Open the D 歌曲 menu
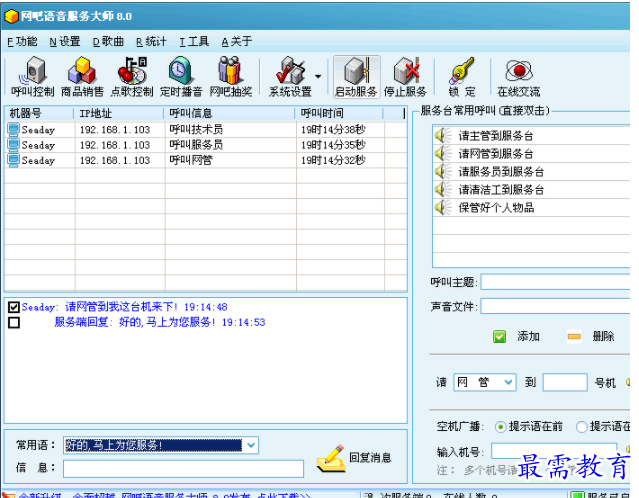Image resolution: width=639 pixels, height=498 pixels. [x=108, y=42]
